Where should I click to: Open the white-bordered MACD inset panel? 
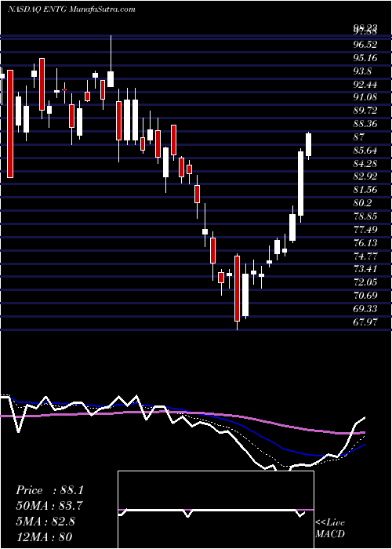pos(216,510)
